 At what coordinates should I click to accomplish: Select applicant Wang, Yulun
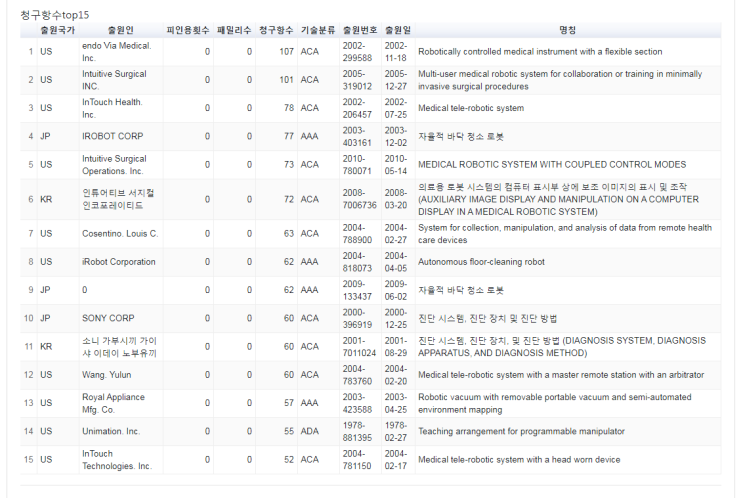(107, 374)
